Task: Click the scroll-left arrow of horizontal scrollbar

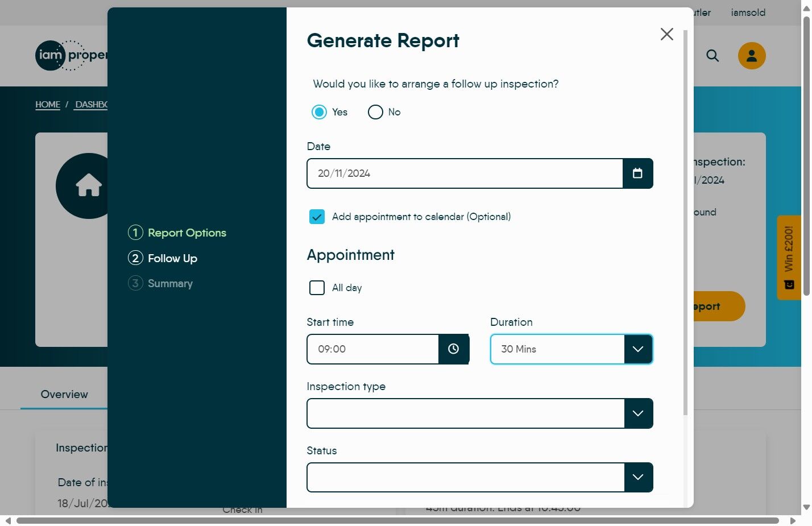Action: click(7, 521)
